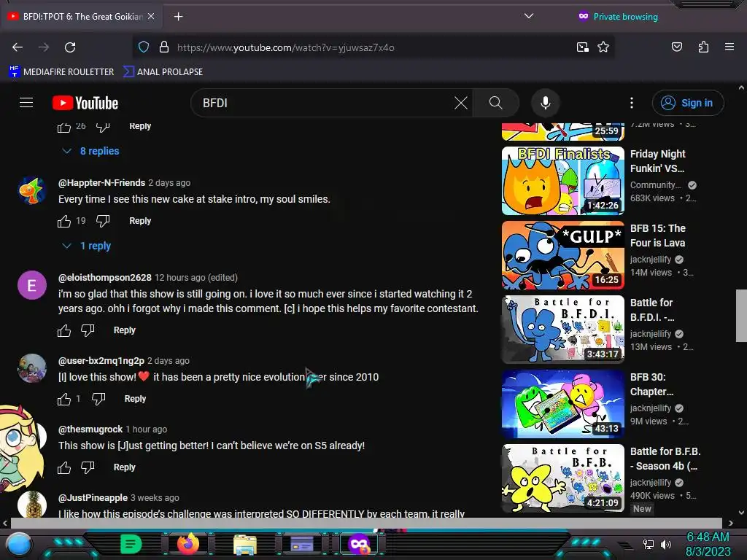Viewport: 747px width, 560px height.
Task: Open Friday Night Funkin' VS video title
Action: coord(658,161)
